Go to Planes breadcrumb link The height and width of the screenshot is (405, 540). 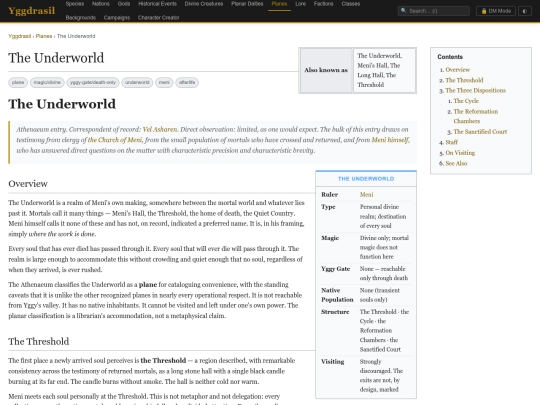pos(44,36)
